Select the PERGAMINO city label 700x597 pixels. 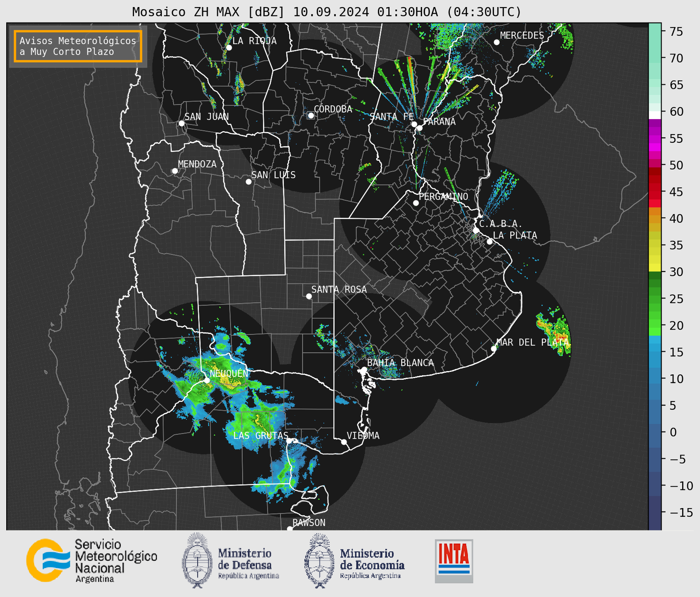tap(443, 196)
